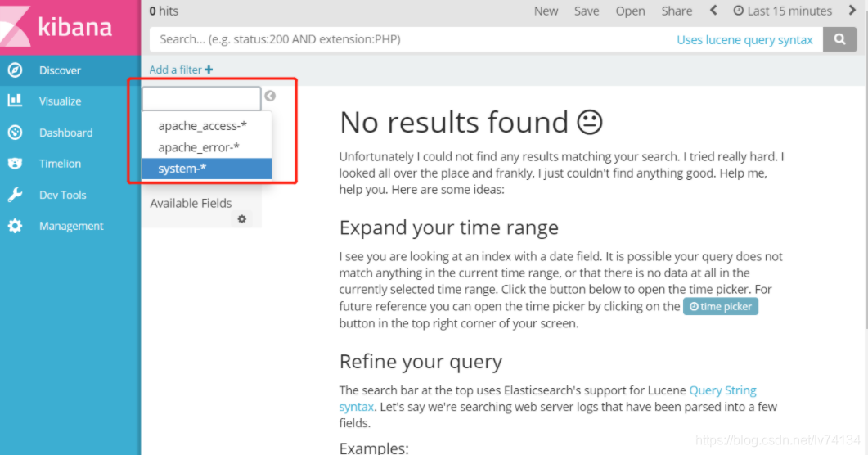The image size is (868, 455).
Task: Focus the index pattern search box
Action: click(201, 99)
